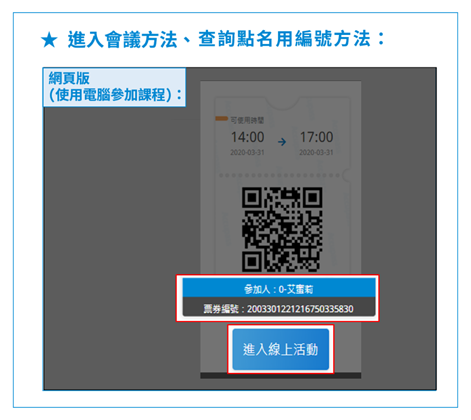Click the 網頁版 label box
Image resolution: width=471 pixels, height=420 pixels.
[114, 87]
